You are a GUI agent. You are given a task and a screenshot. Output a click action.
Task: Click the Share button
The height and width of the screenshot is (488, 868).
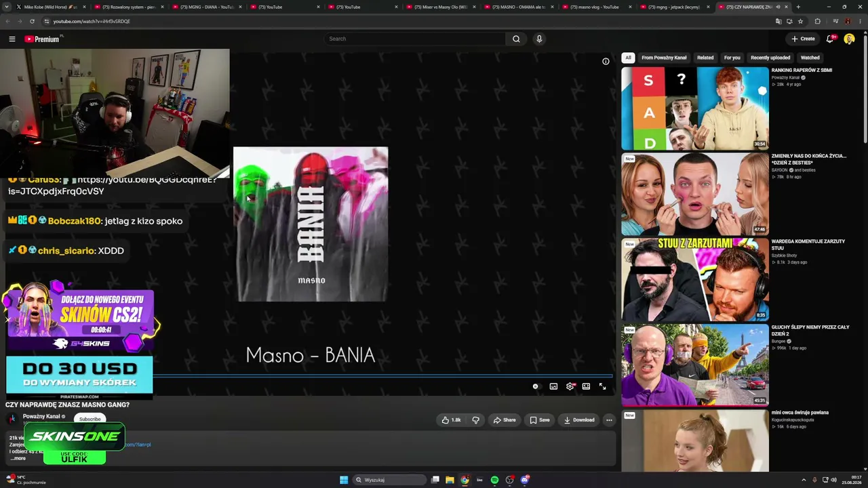[504, 420]
